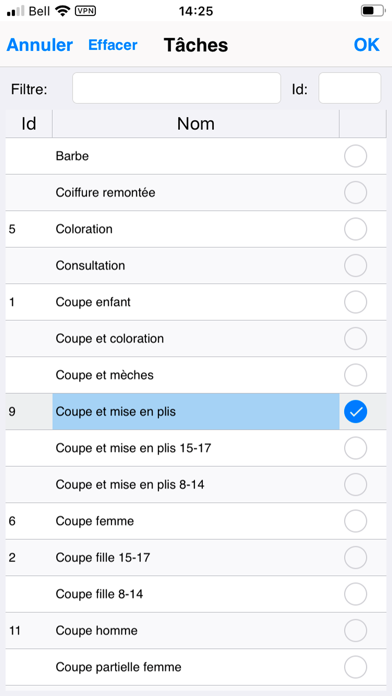Select the Coiffure remontée radio circle
This screenshot has width=392, height=696.
click(x=356, y=193)
